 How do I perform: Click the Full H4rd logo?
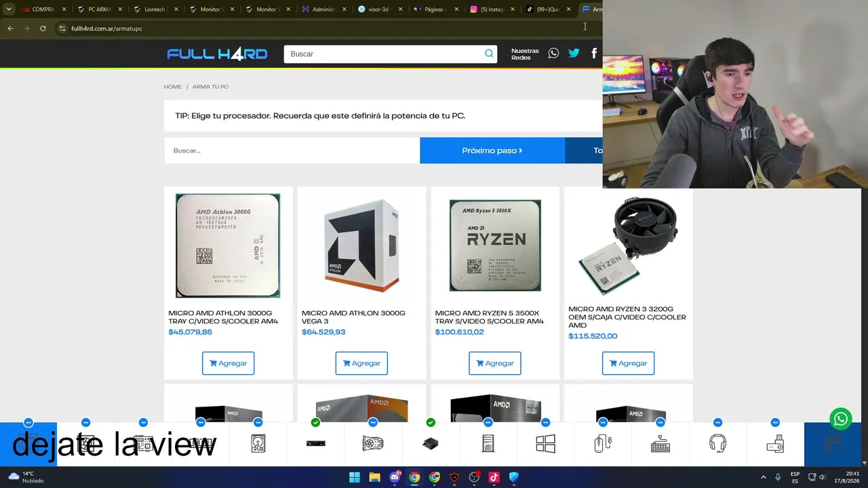[217, 54]
